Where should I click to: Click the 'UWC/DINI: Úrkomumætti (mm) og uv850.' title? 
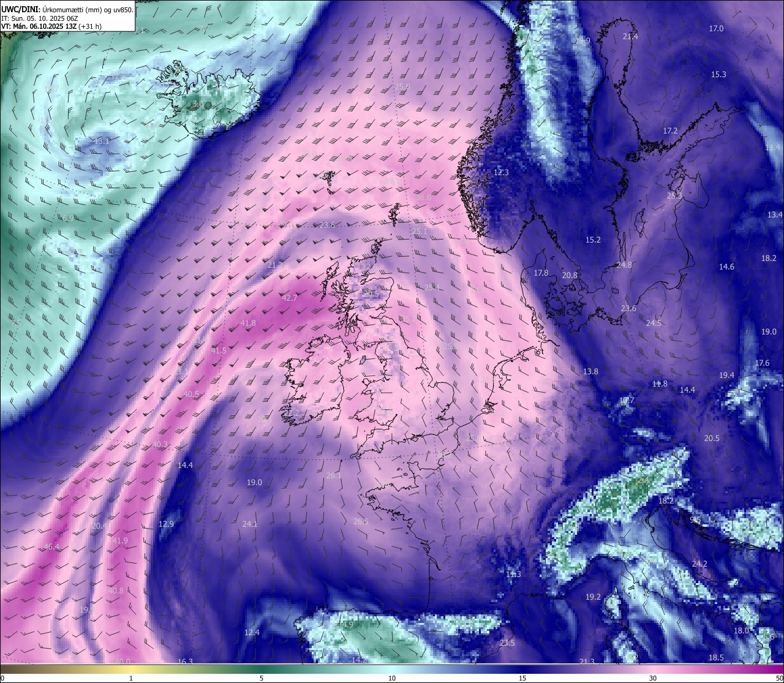pos(67,10)
